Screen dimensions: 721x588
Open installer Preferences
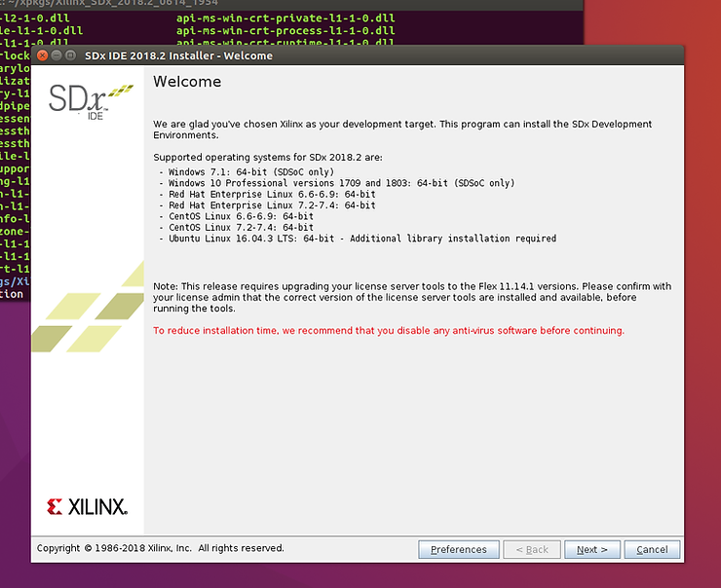(459, 549)
